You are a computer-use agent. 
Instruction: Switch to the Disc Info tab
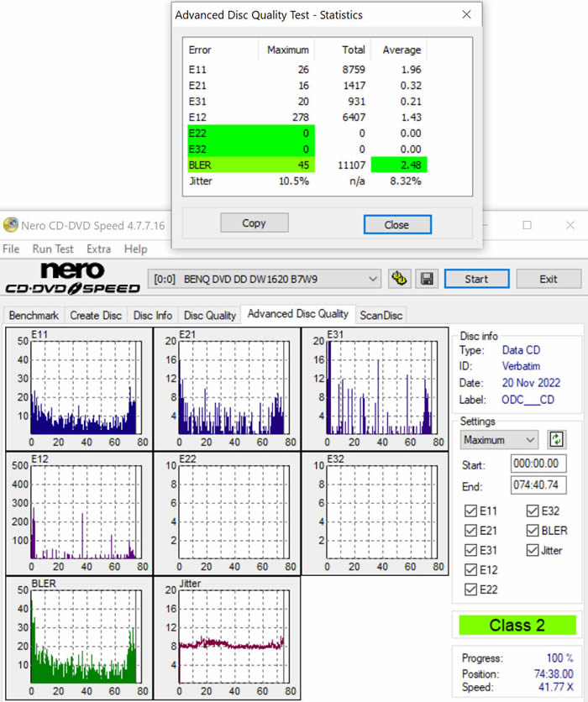pos(153,315)
